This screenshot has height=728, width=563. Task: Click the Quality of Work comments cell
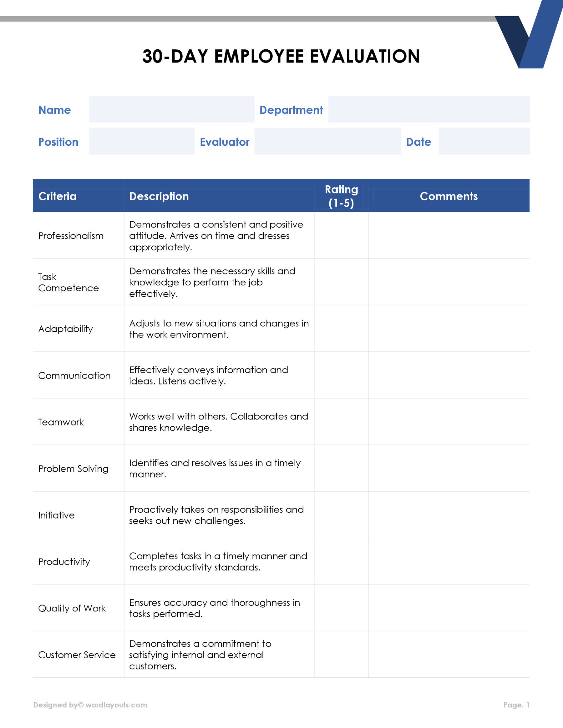tap(449, 608)
